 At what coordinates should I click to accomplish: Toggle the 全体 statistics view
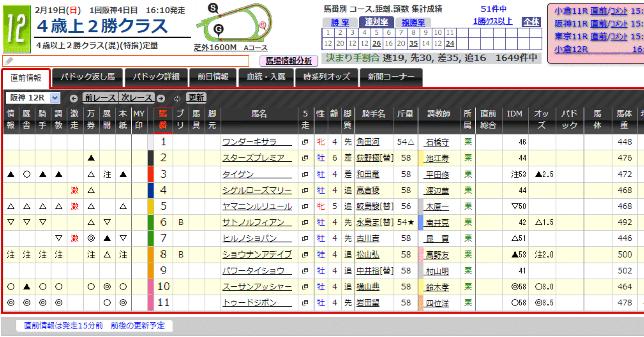tap(531, 22)
